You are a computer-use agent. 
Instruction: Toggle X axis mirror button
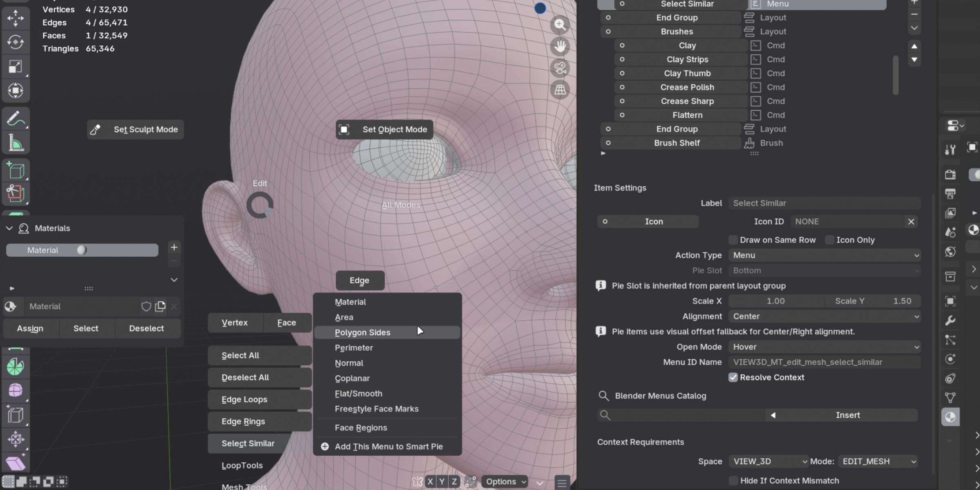(430, 482)
